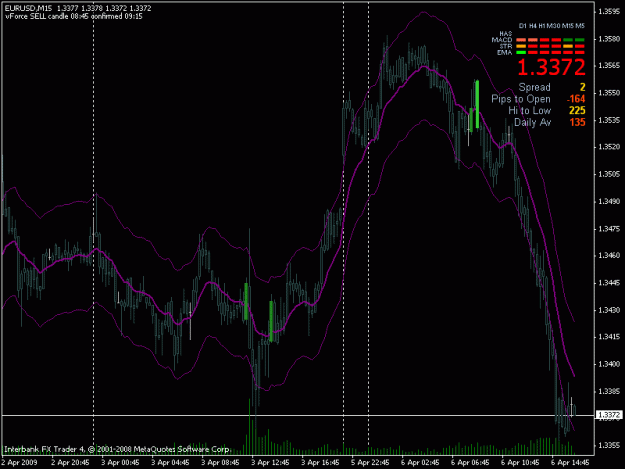
Task: Click the STR indicator row label
Action: 506,46
